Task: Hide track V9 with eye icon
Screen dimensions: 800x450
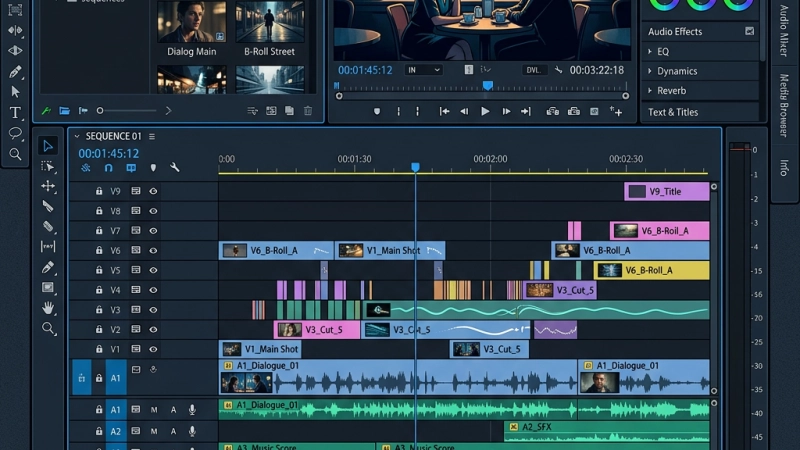Action: [x=153, y=191]
